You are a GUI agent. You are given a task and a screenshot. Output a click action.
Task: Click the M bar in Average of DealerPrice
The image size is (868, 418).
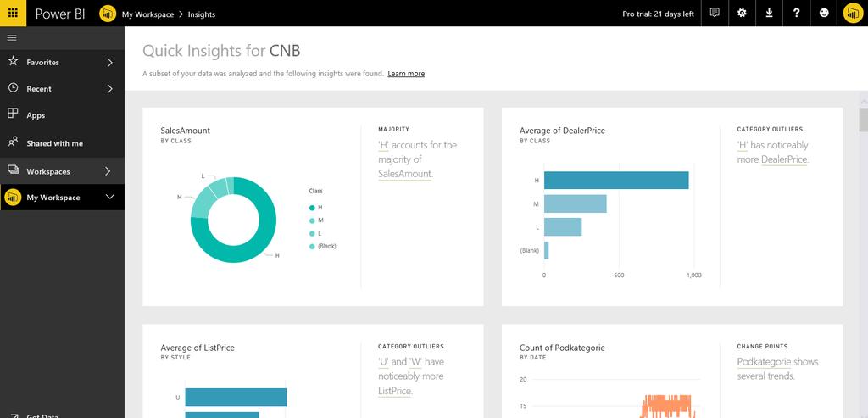coord(576,203)
